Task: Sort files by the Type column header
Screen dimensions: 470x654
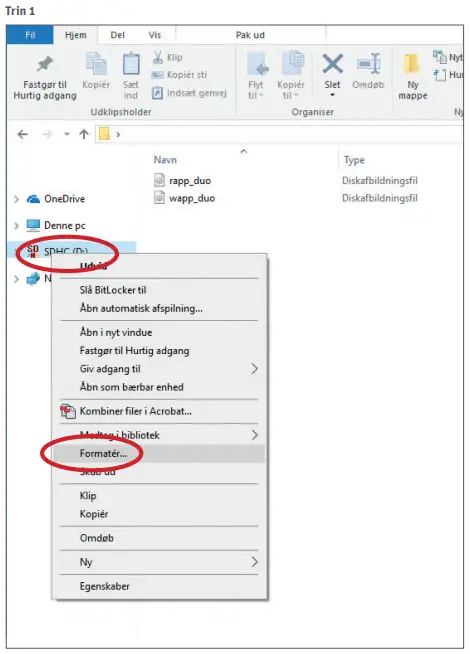Action: (x=354, y=160)
